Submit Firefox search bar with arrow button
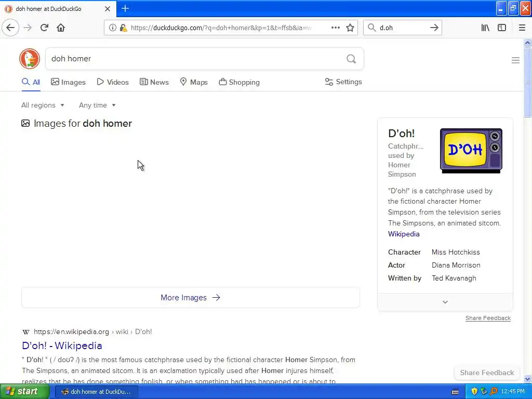Screen dimensions: 532x399 tap(434, 28)
